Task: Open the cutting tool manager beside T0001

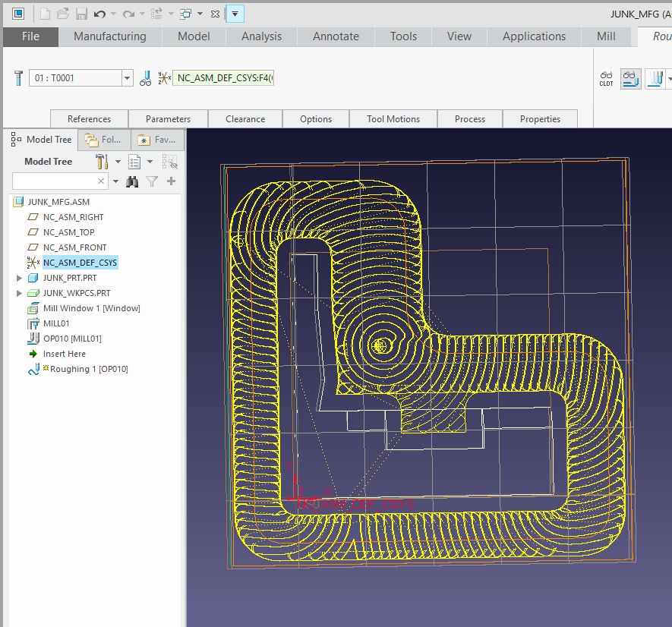Action: 146,78
